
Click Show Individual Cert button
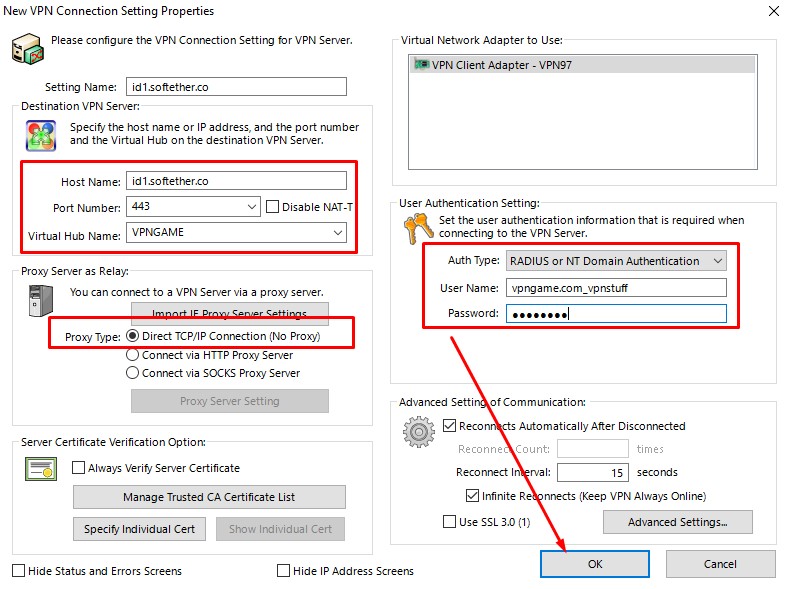point(280,529)
